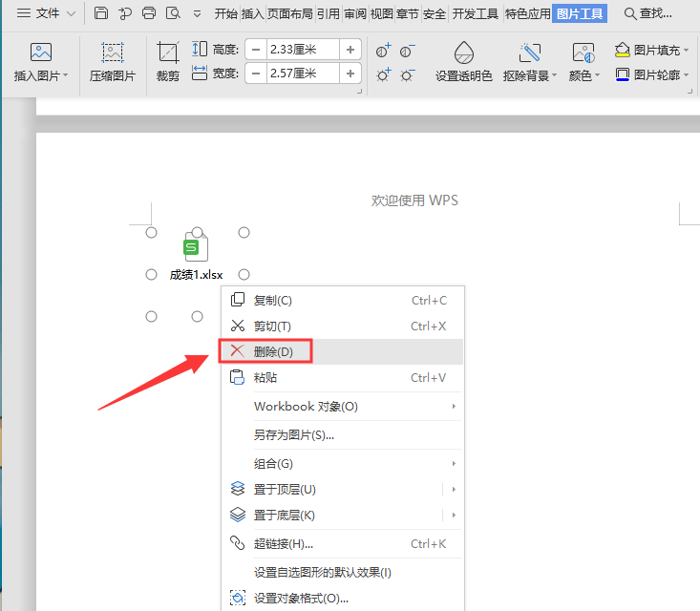Switch to the 页面布局 tab
Viewport: 700px width, 611px height.
[x=290, y=13]
